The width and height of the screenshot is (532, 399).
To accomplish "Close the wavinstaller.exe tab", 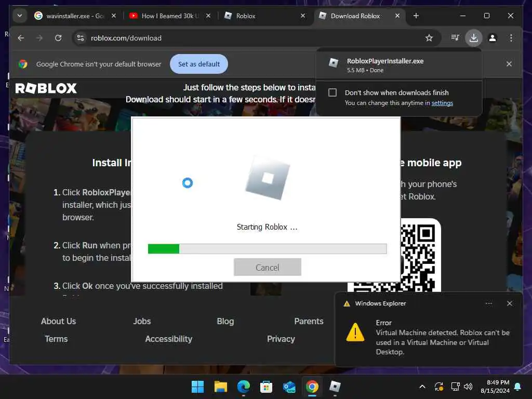I will pos(114,16).
